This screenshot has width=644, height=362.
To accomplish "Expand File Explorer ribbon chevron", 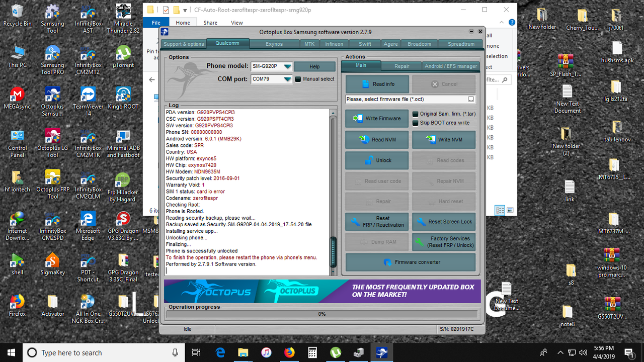I will (502, 23).
